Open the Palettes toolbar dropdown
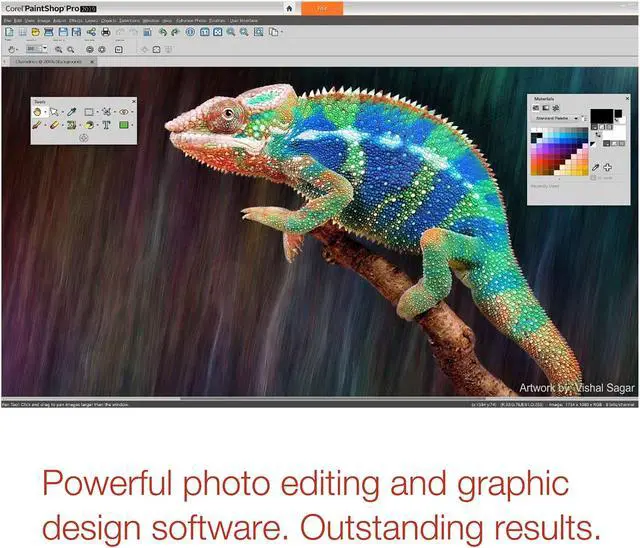The width and height of the screenshot is (640, 548). point(282,32)
